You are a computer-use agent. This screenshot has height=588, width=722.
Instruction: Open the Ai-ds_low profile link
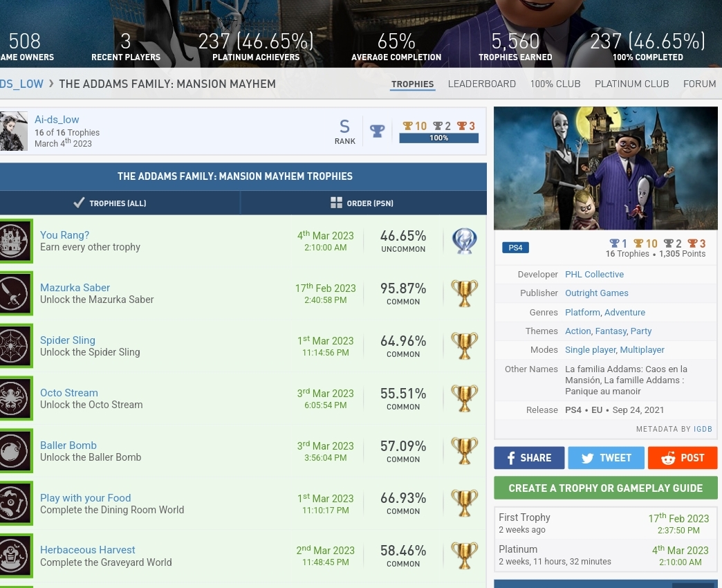[x=57, y=120]
